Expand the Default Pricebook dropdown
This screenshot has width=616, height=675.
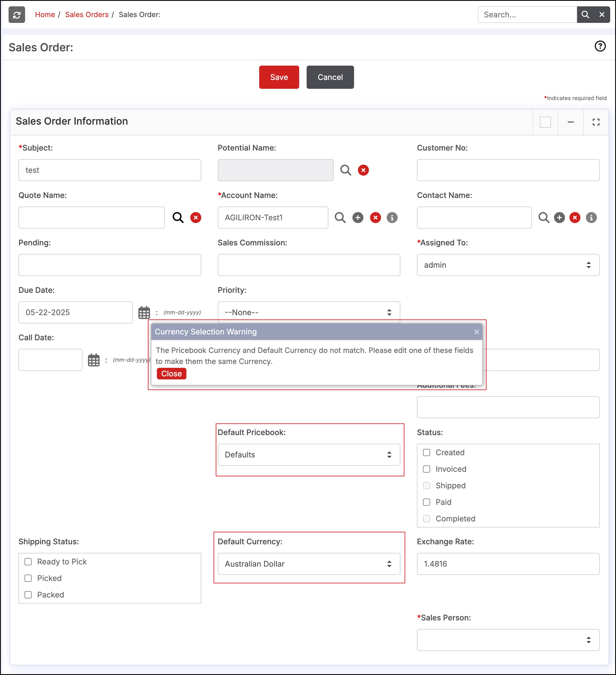pos(309,455)
